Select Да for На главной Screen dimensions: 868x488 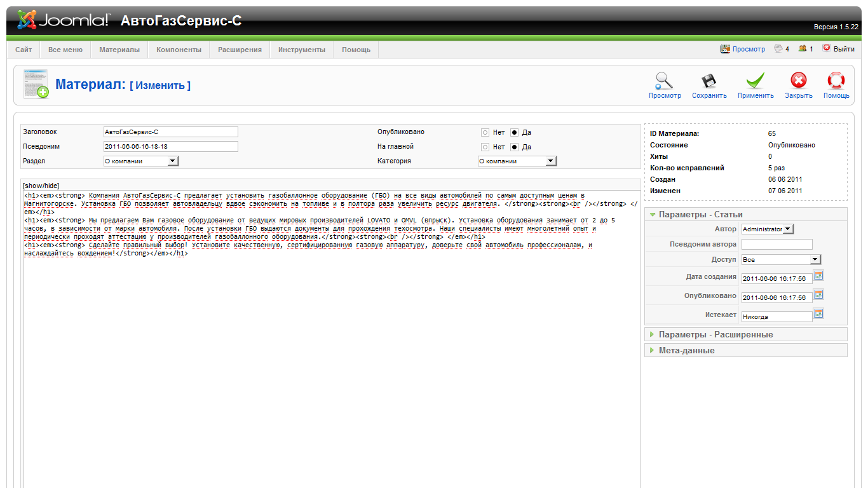click(515, 147)
